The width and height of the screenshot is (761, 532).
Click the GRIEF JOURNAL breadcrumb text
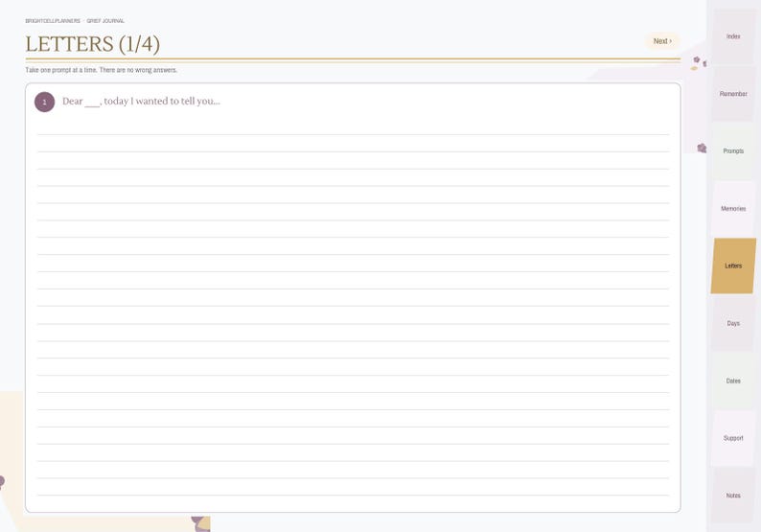[x=105, y=21]
